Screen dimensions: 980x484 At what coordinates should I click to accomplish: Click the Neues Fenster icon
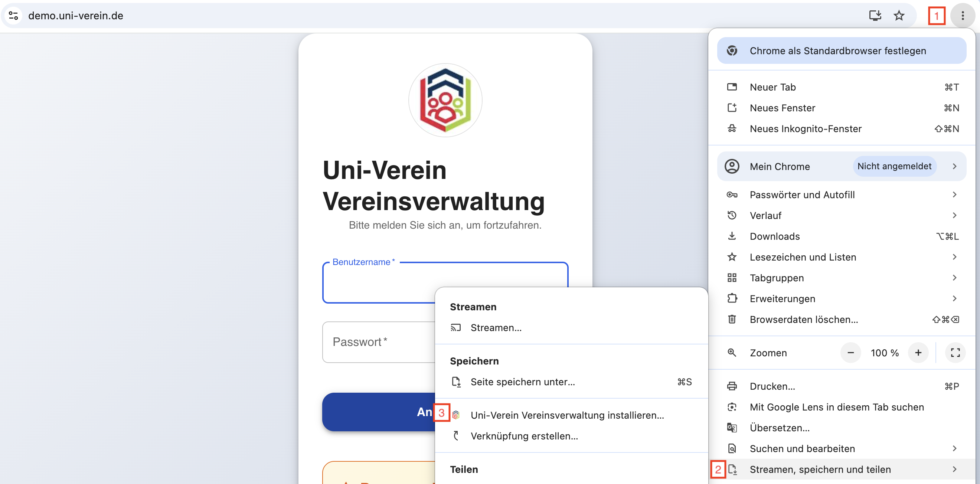[x=732, y=108]
